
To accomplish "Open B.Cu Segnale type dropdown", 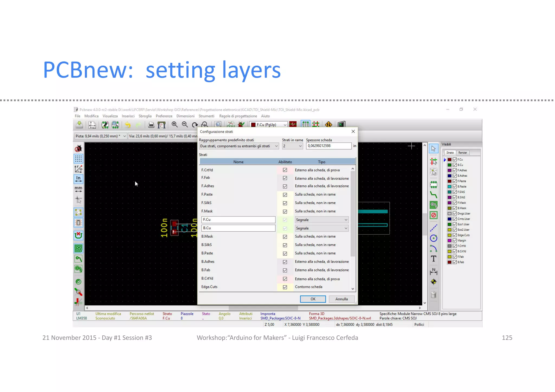I will tap(321, 228).
